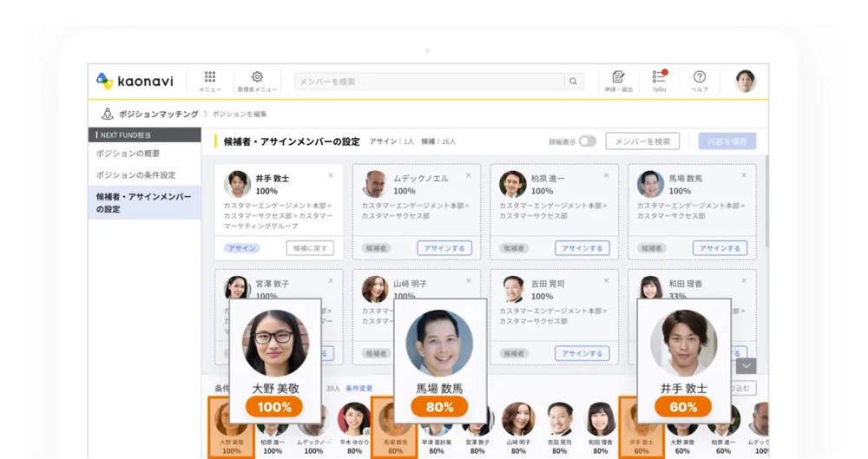Click the 候補者 tag on 柏原 進一 card
Screen dimensions: 868x459
click(514, 248)
